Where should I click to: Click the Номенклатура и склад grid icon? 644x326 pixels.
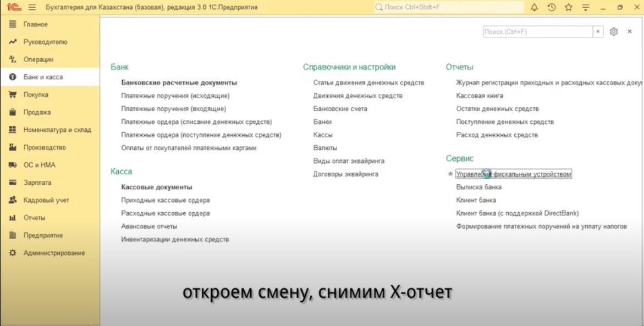point(13,130)
